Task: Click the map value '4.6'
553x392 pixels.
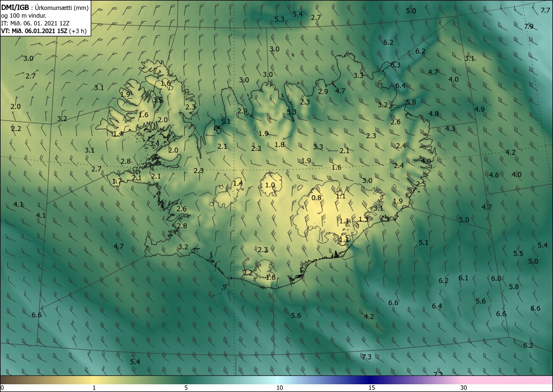Action: pos(494,175)
